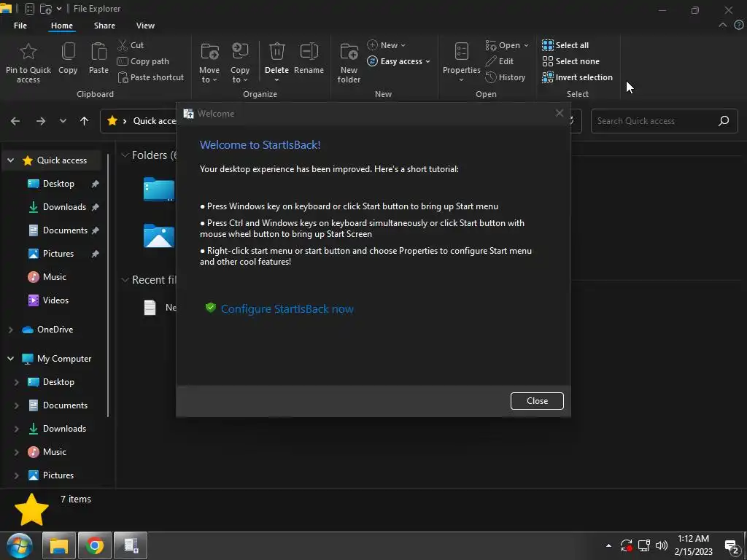Open File Explorer help icon
Viewport: 747px width, 560px height.
(x=739, y=26)
